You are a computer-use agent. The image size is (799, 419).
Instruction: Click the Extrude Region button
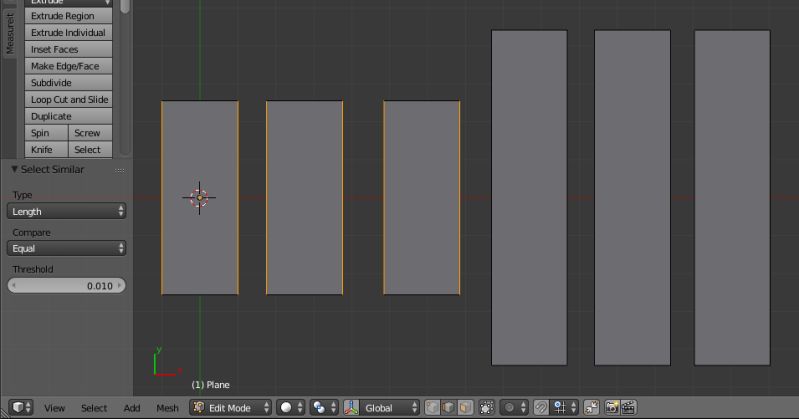click(68, 16)
